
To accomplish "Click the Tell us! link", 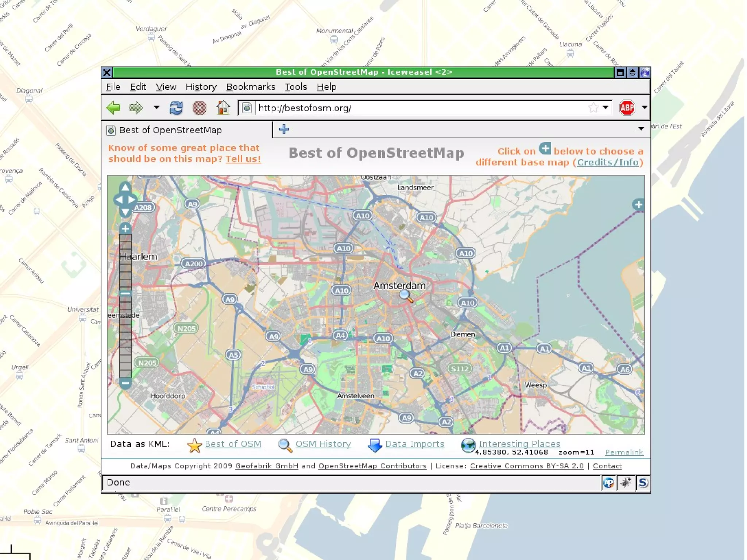I will 243,159.
